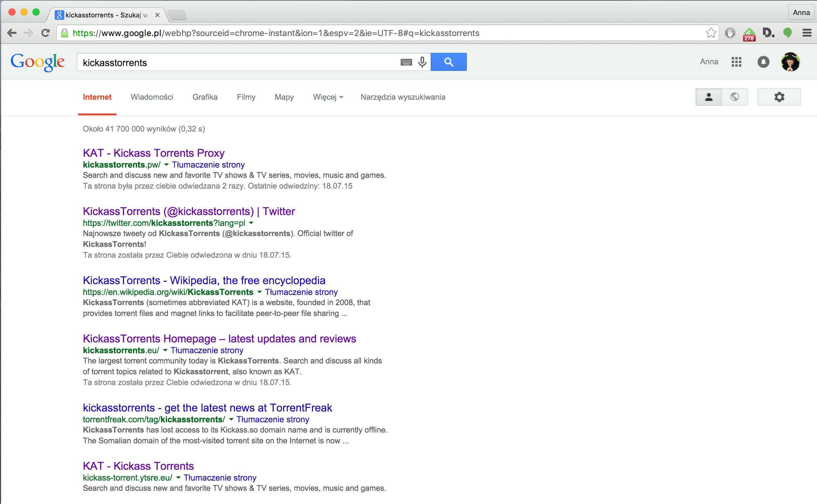Click Narzędzia wyszukiwania

[403, 97]
